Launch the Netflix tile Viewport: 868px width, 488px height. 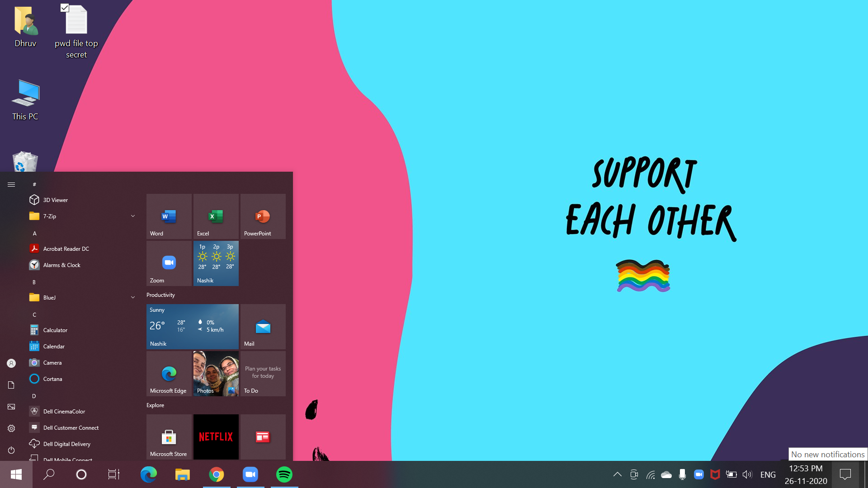[x=216, y=437]
